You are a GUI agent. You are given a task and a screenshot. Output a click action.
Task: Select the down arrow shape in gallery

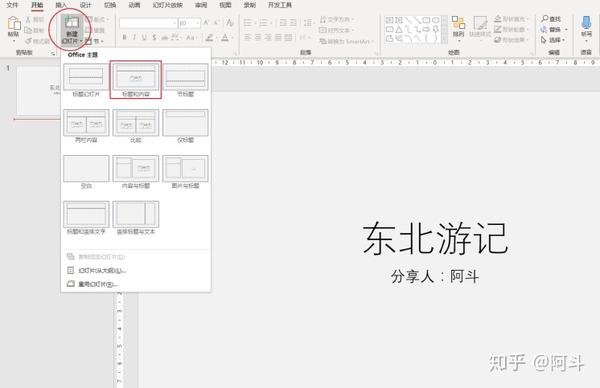[x=435, y=29]
